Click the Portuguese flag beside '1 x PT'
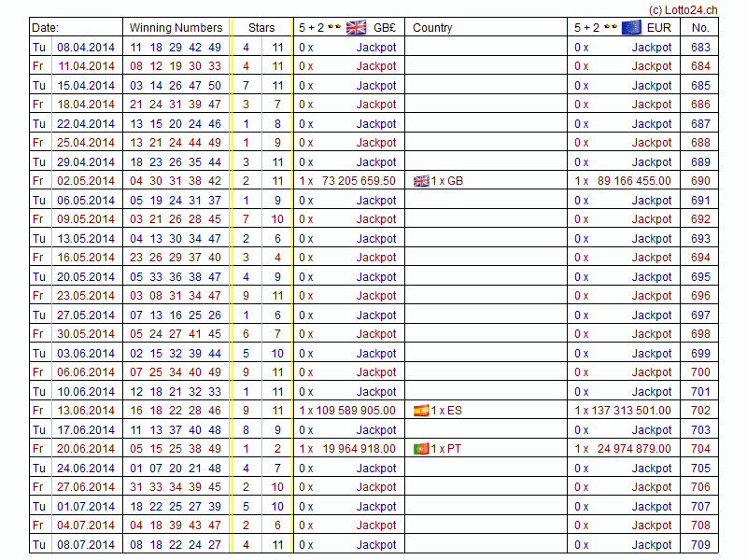747x560 pixels. [x=421, y=449]
